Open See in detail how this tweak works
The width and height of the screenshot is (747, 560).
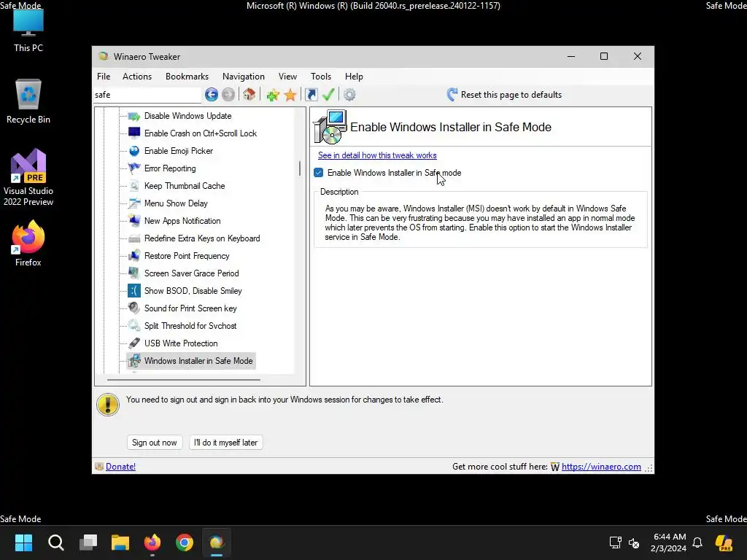(377, 155)
